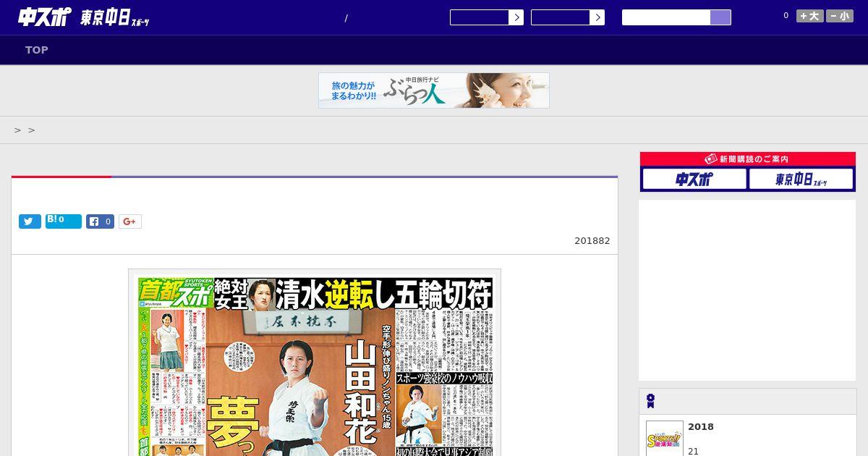
Task: Click into the header search field
Action: (666, 17)
